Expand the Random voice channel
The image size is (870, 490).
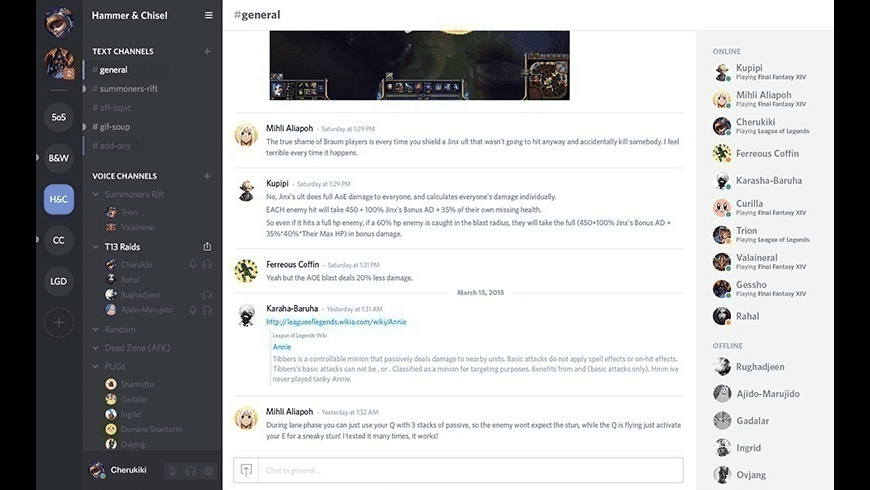[95, 329]
